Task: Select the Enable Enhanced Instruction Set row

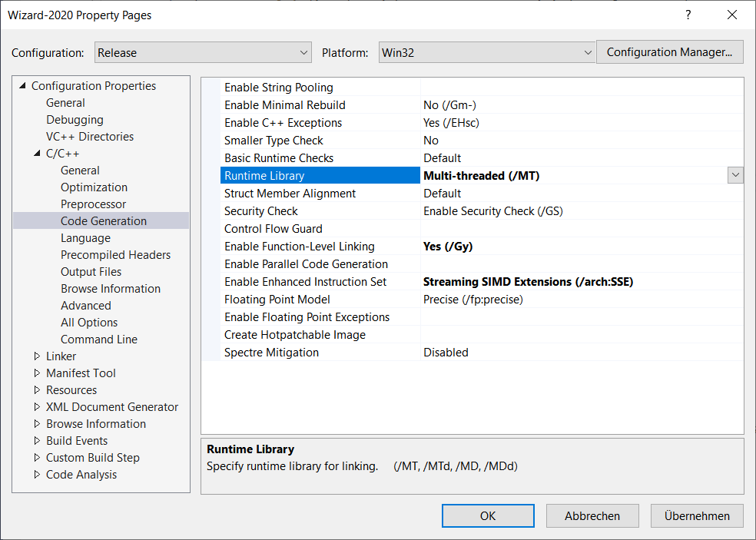Action: pyautogui.click(x=305, y=282)
